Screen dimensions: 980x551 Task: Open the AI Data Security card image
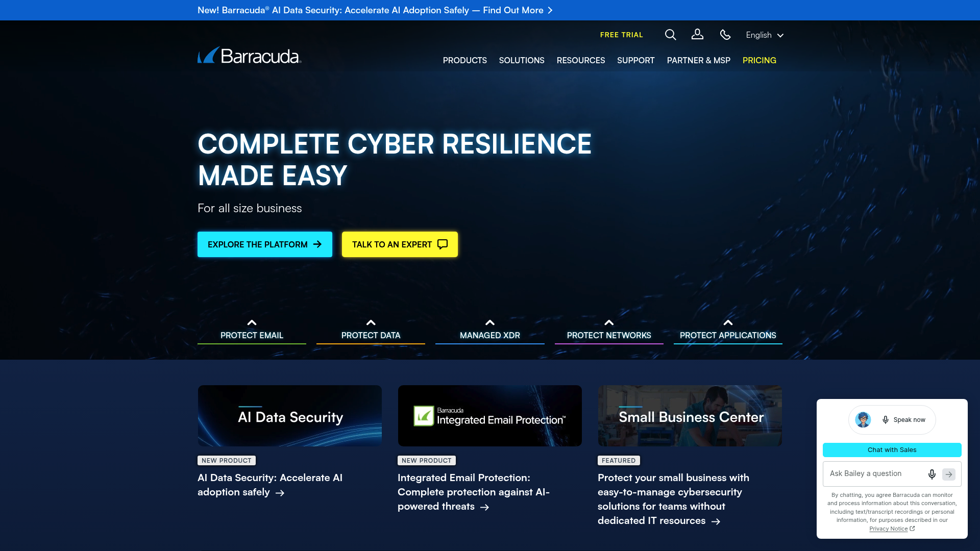[290, 416]
